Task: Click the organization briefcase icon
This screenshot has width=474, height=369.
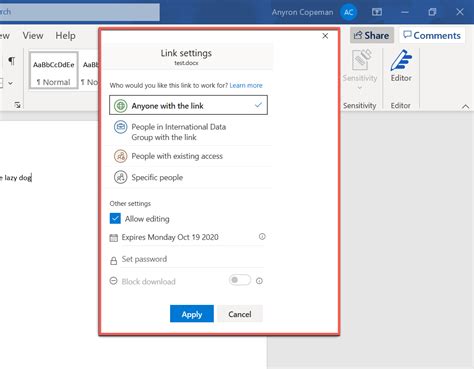Action: (x=120, y=127)
